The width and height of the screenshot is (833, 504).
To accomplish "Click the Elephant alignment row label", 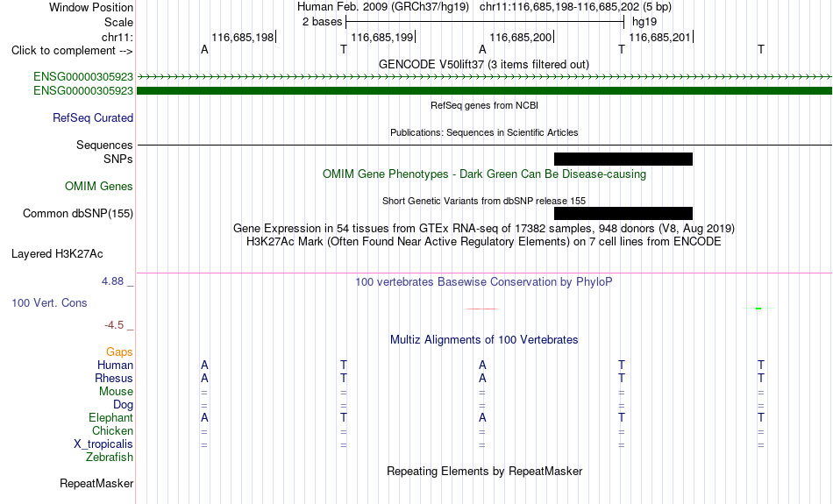I will point(110,417).
